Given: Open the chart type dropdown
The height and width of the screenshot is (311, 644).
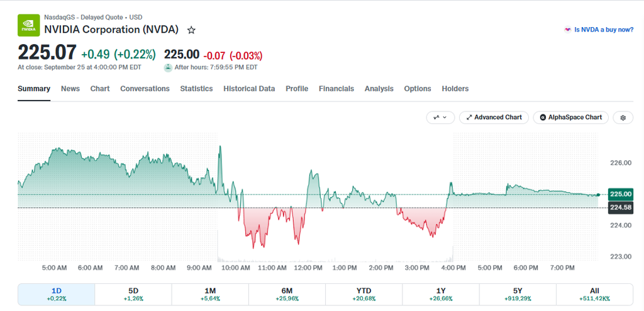Looking at the screenshot, I should pos(441,118).
